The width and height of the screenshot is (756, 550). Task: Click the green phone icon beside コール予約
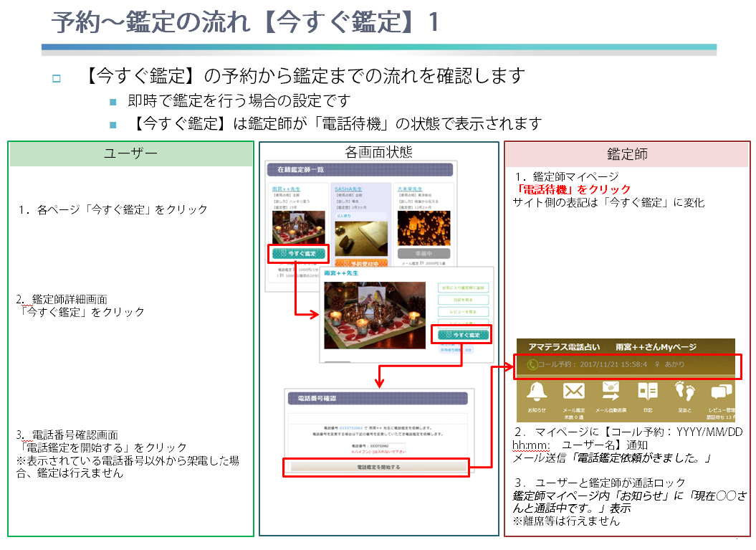(532, 365)
